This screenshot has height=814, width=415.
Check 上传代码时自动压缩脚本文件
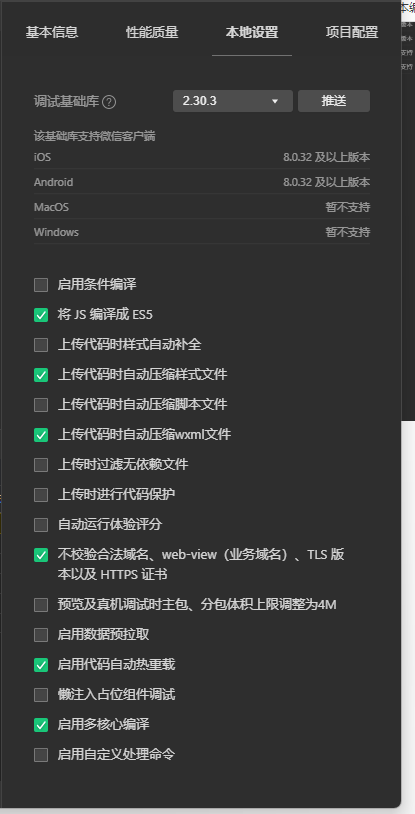(x=41, y=405)
